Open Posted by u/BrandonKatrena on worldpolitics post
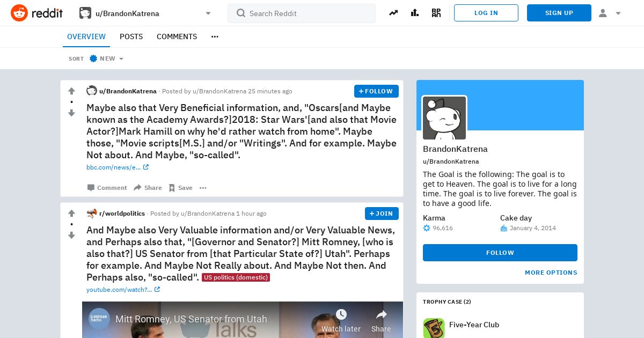644x338 pixels. pyautogui.click(x=192, y=214)
